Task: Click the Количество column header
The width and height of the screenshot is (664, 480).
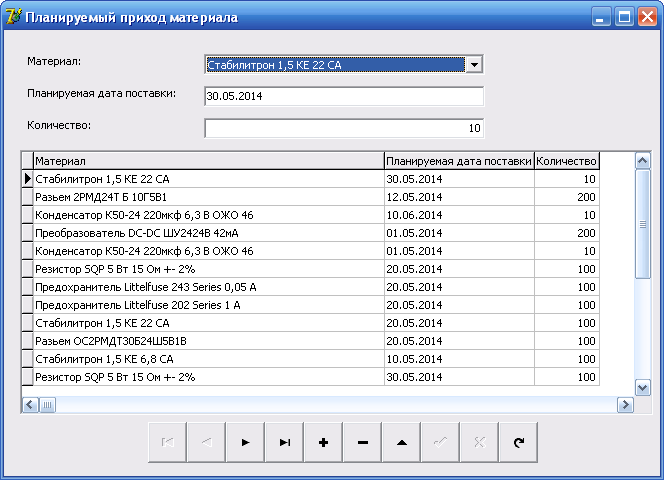Action: pos(567,160)
